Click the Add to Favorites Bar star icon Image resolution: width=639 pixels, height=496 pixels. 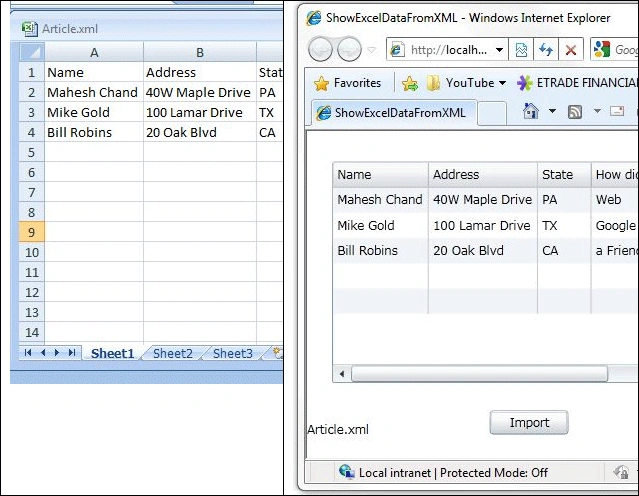click(x=410, y=84)
